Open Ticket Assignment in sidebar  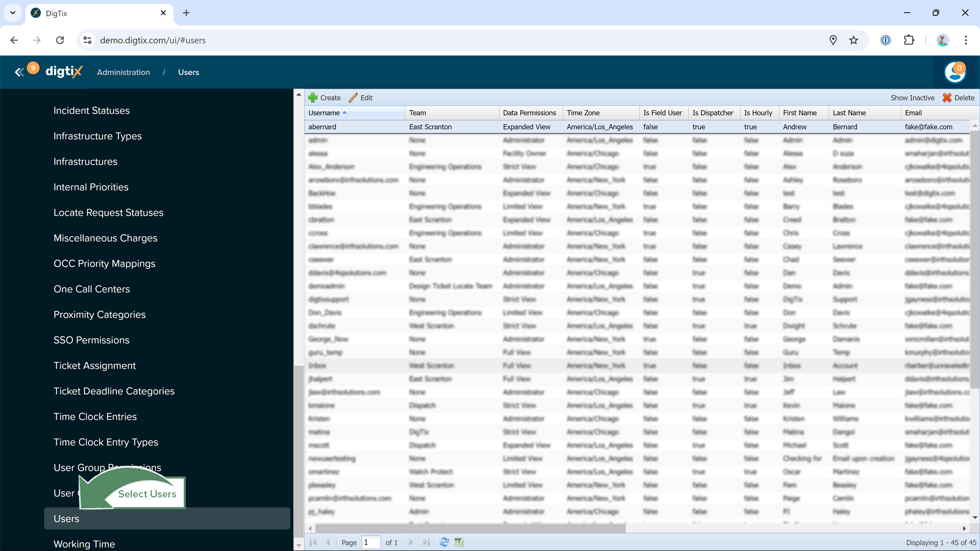coord(94,365)
